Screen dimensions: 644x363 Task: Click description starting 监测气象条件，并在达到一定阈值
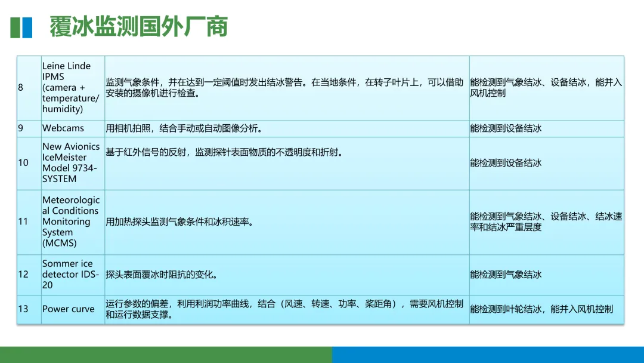284,88
